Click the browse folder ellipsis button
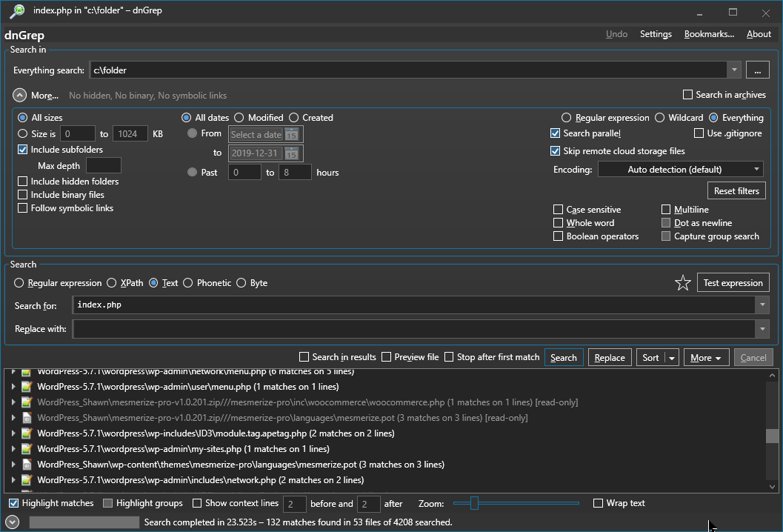 coord(758,70)
